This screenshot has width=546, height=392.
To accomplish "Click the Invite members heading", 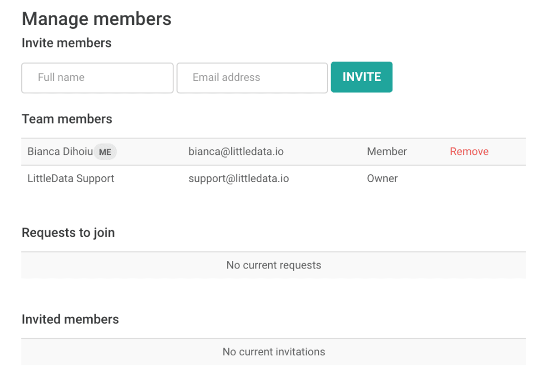I will click(x=67, y=43).
